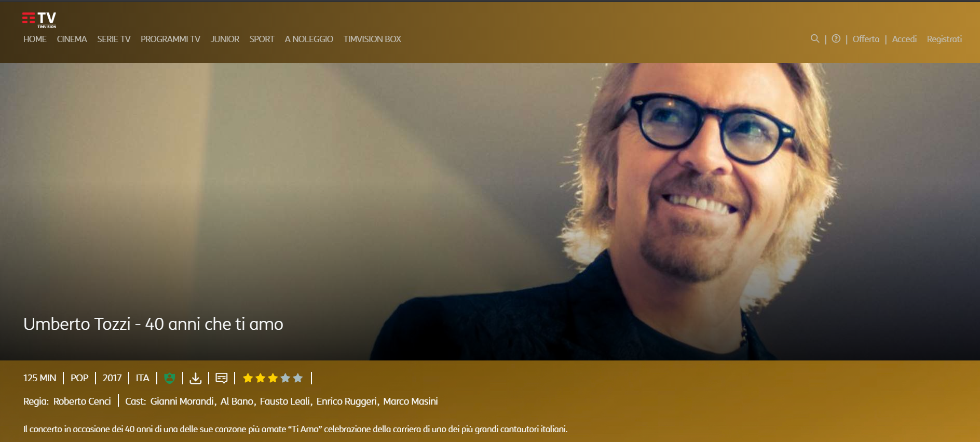The image size is (980, 442).
Task: Click the download icon
Action: [195, 378]
